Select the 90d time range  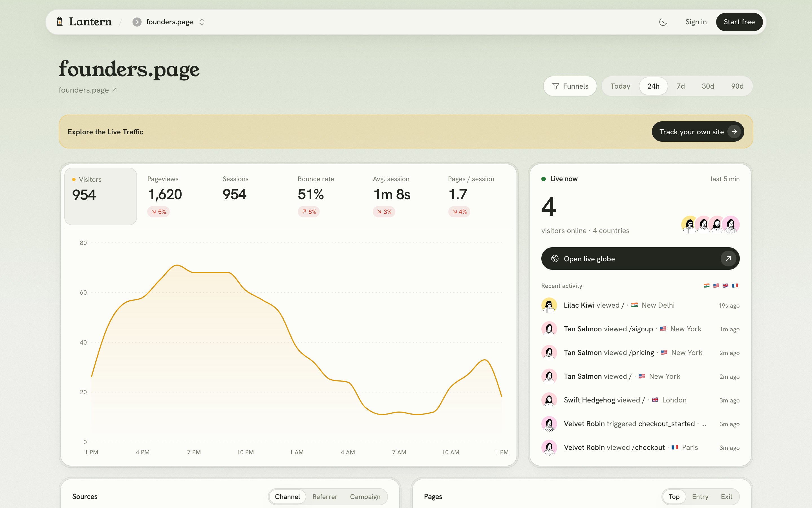(x=737, y=86)
